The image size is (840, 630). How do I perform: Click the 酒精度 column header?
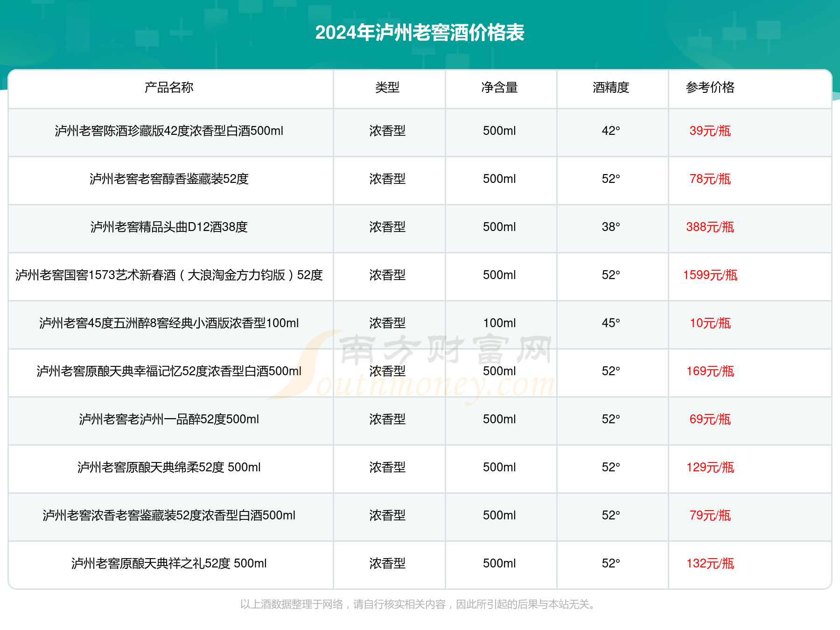[x=611, y=87]
